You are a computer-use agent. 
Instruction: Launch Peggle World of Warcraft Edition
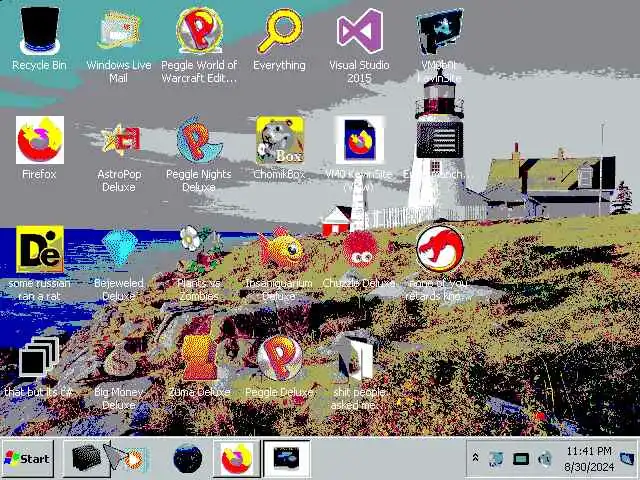(199, 31)
